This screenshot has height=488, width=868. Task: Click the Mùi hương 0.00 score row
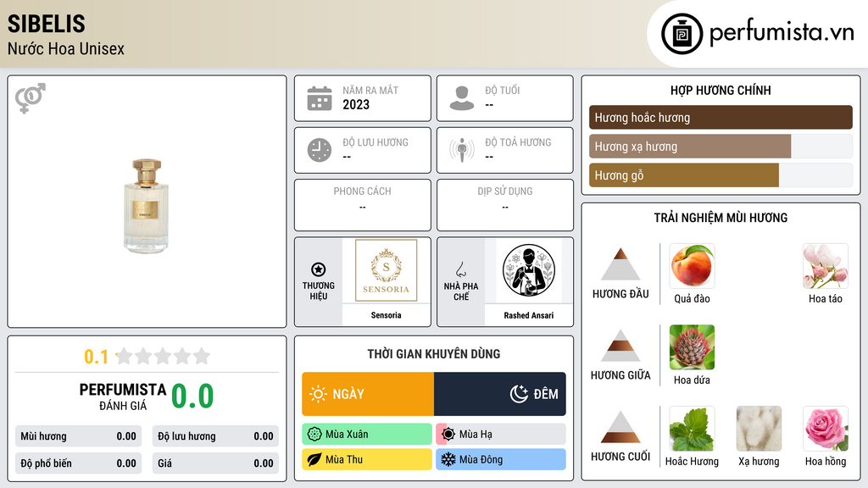tap(78, 436)
